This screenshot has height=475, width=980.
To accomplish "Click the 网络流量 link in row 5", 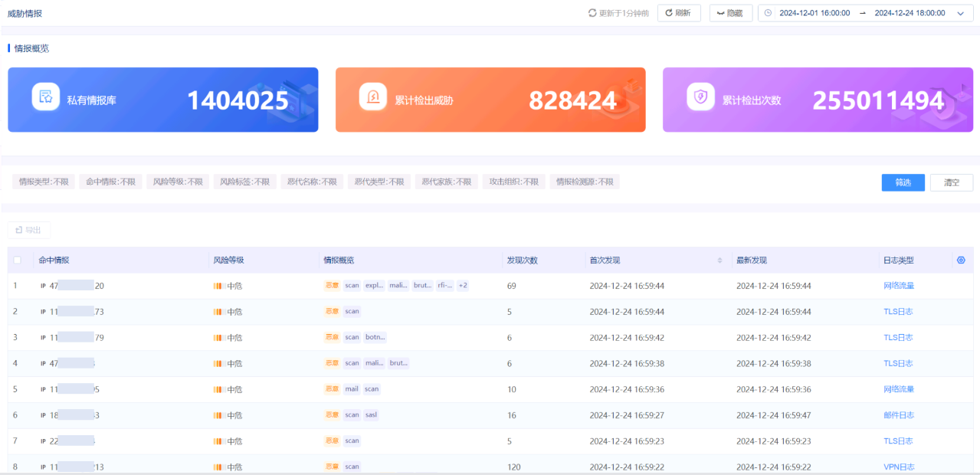I will pos(899,389).
